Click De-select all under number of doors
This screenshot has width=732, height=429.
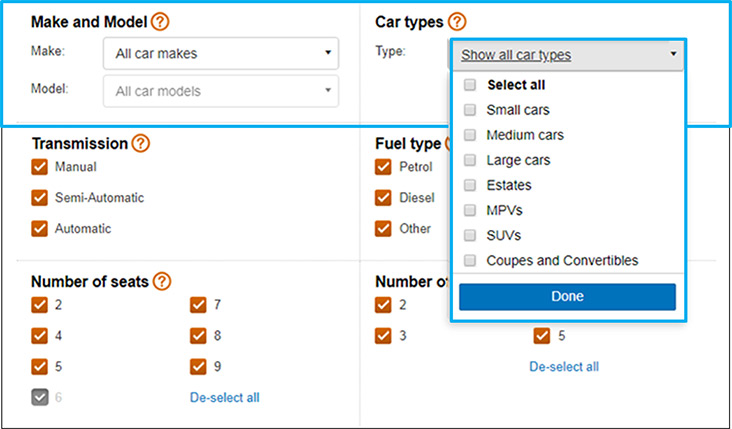564,366
